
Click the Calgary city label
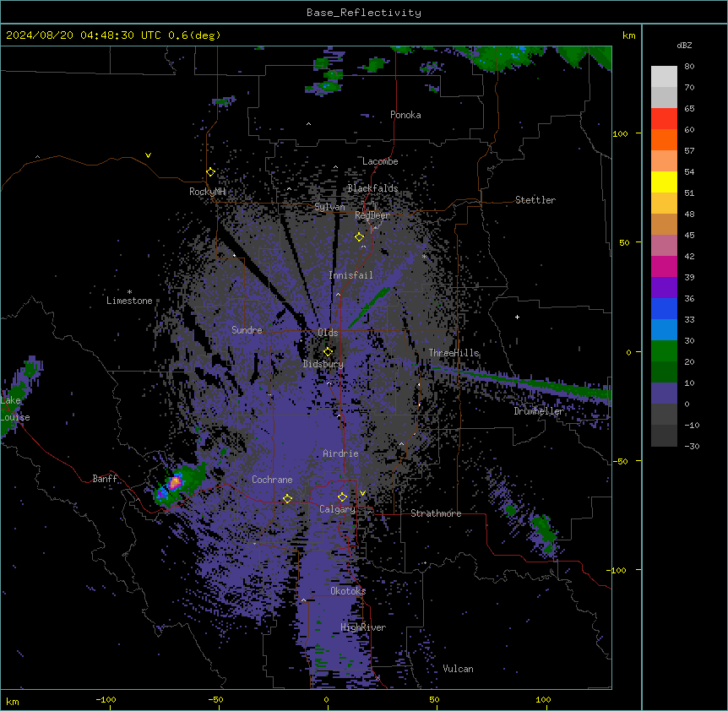click(337, 509)
